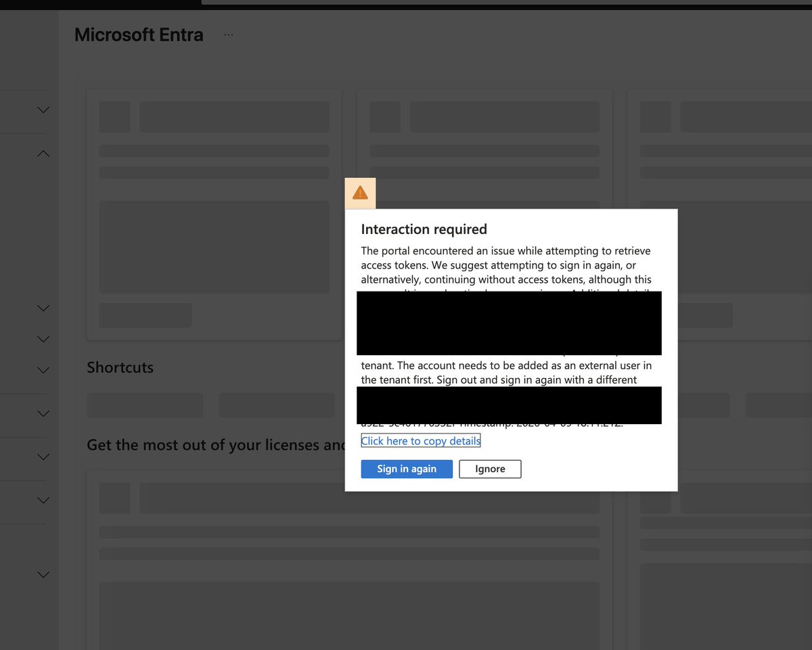Image resolution: width=812 pixels, height=650 pixels.
Task: Click the orange warning triangle icon
Action: 360,193
